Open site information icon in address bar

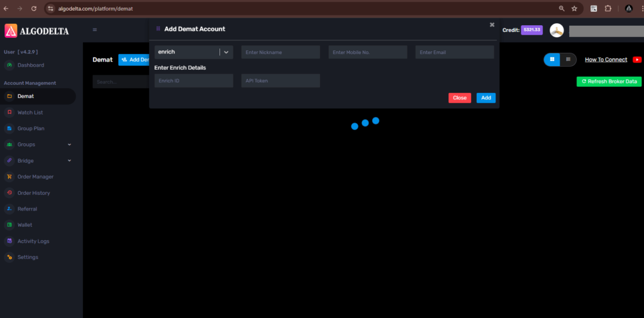click(x=50, y=9)
